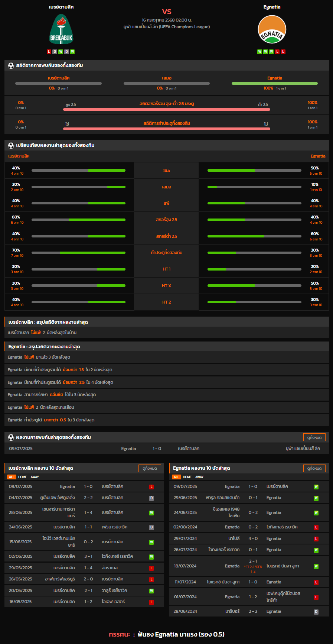Open view-all button for Egnatia last 10 matches
Image resolution: width=333 pixels, height=644 pixels.
314,468
